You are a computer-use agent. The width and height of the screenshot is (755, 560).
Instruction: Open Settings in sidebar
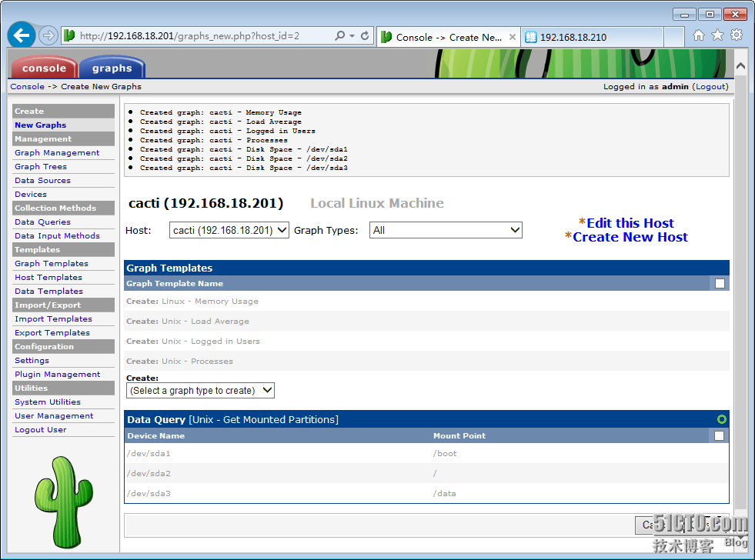coord(32,360)
